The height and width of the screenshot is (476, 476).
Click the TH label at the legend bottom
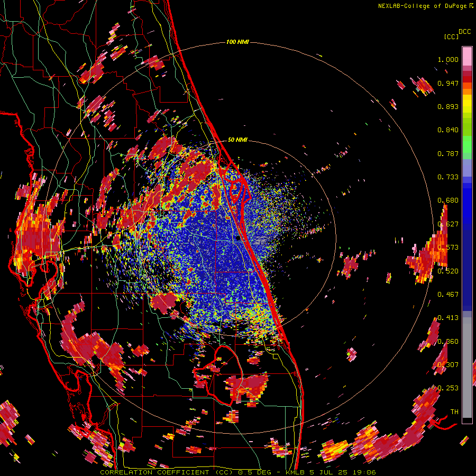454,412
